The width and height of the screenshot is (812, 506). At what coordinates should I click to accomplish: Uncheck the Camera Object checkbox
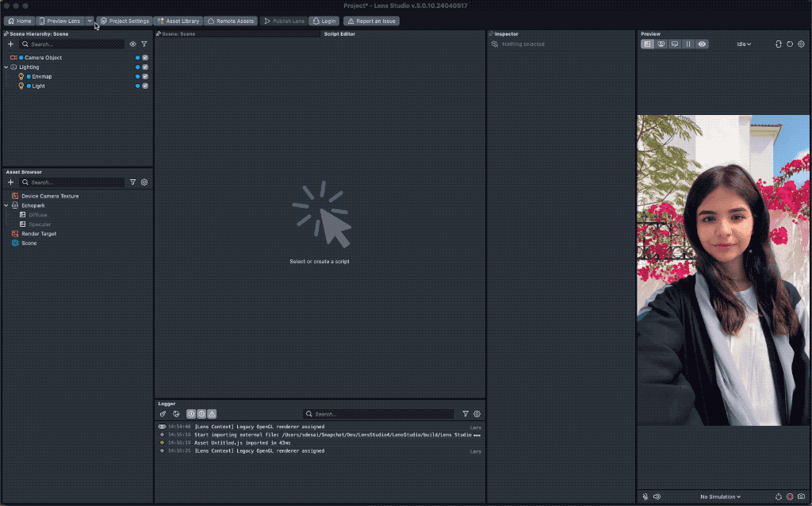(145, 58)
